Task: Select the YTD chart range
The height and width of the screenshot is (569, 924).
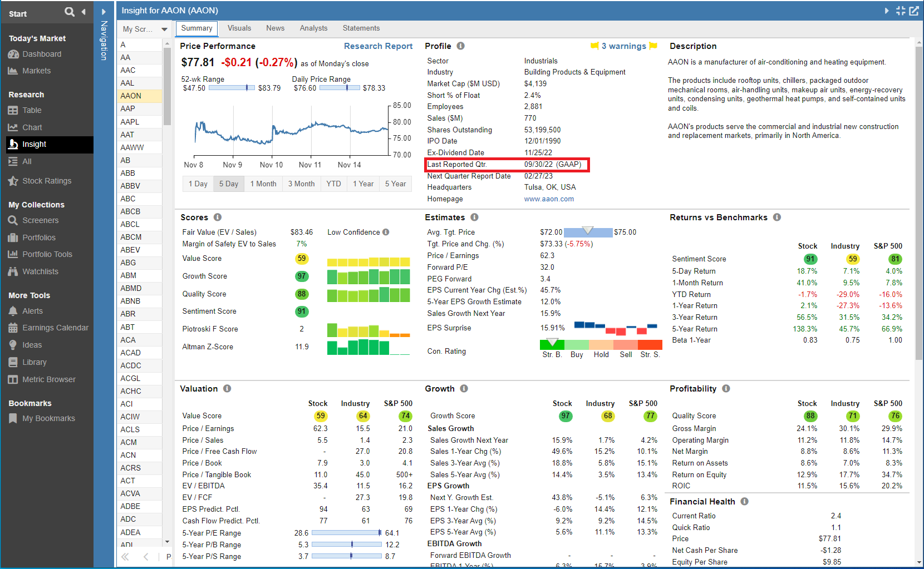Action: coord(333,184)
